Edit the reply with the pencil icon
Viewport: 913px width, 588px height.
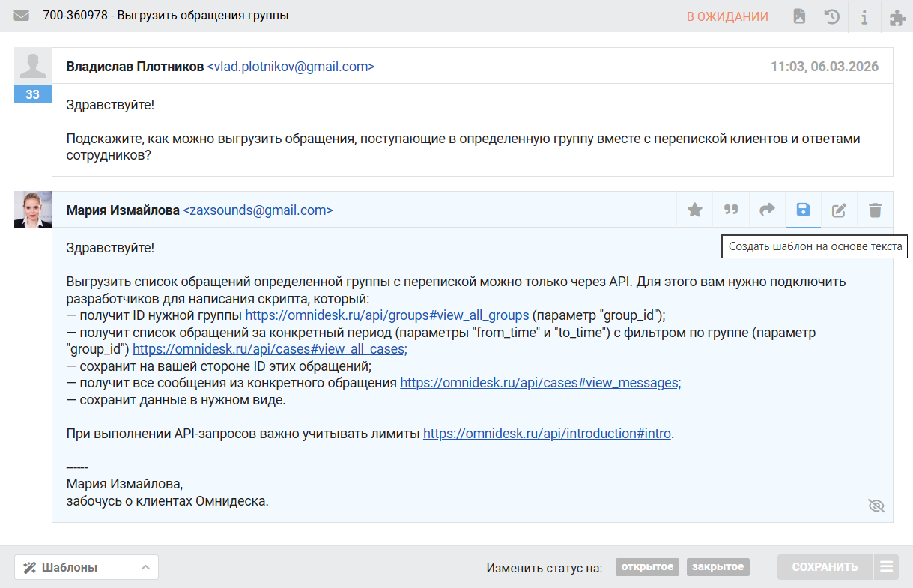[x=839, y=210]
